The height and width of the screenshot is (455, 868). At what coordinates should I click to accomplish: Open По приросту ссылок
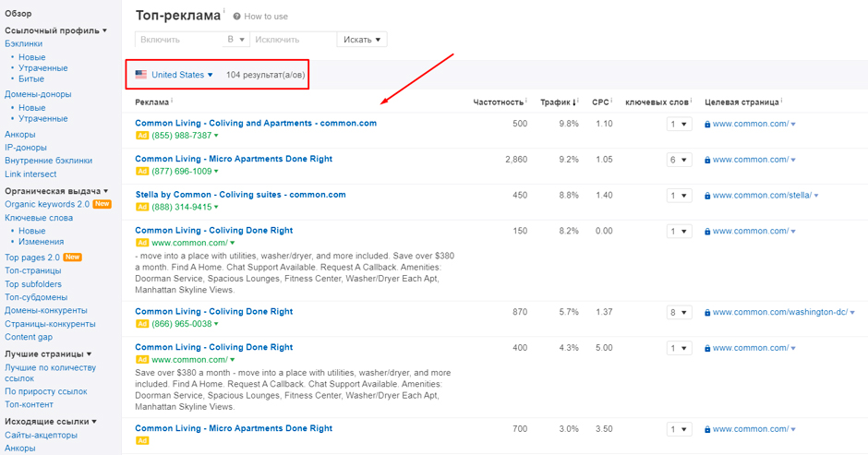(46, 391)
